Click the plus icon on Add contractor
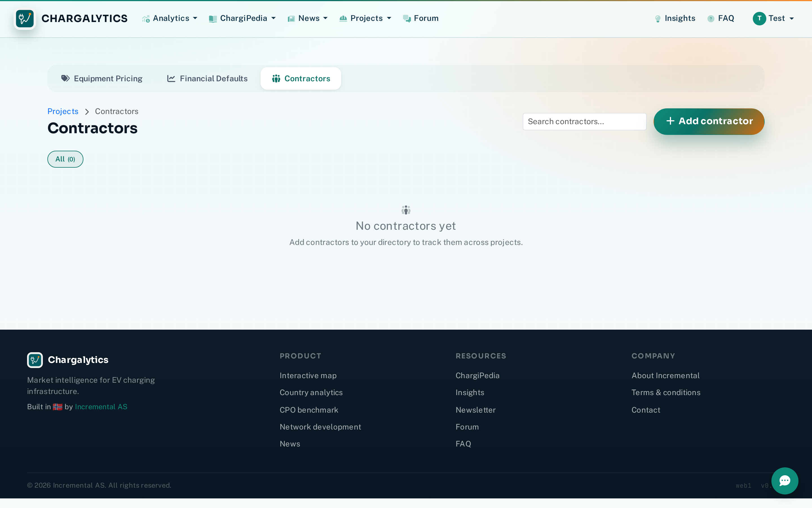 coord(670,121)
